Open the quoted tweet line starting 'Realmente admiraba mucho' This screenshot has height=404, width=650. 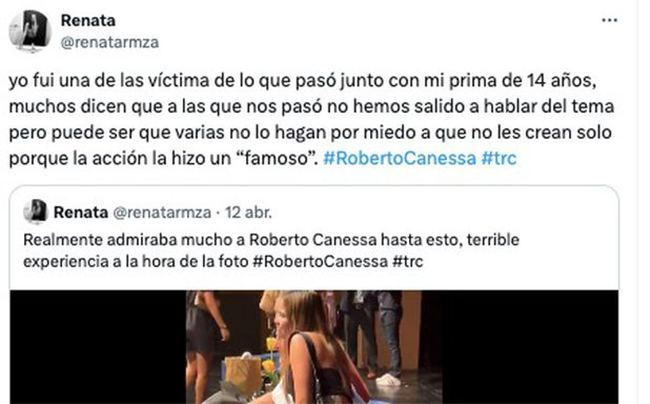[271, 240]
